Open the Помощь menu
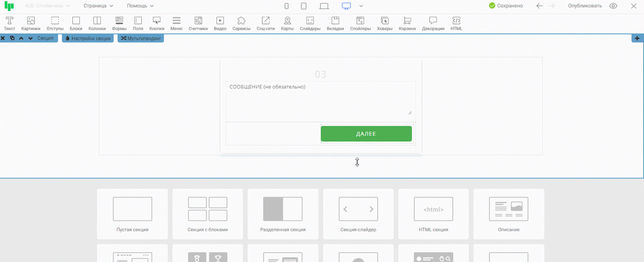This screenshot has height=262, width=644. (140, 6)
